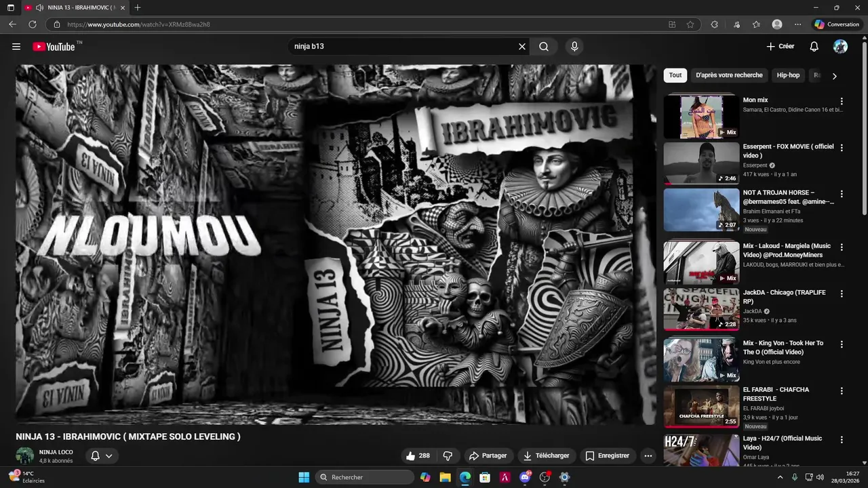Run search with the magnifier button

click(x=544, y=47)
